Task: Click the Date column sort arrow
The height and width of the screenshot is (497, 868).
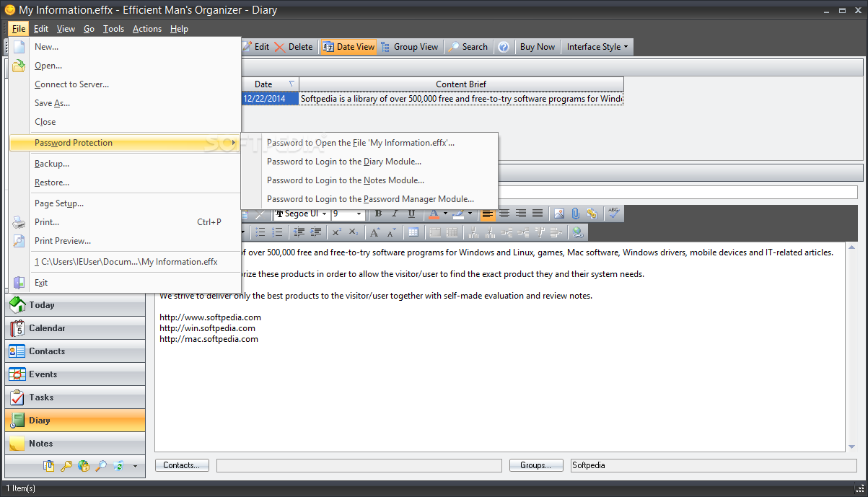Action: (x=291, y=84)
